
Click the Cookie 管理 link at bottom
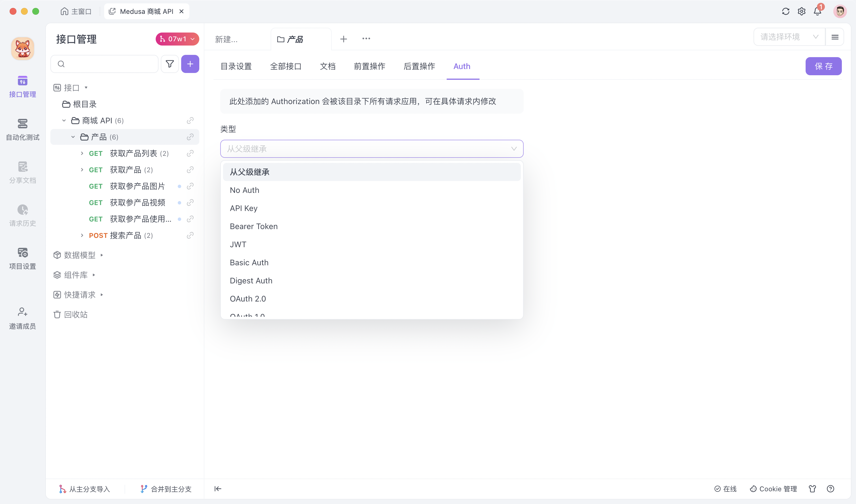click(774, 488)
